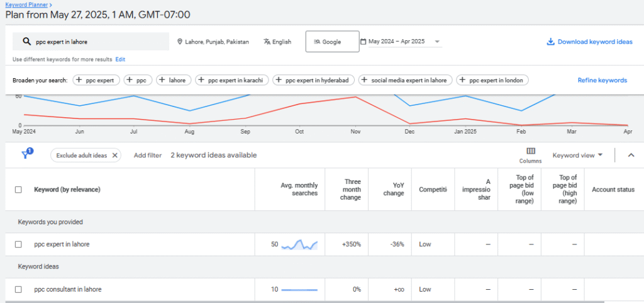This screenshot has width=644, height=303.
Task: Click the search magnifier icon
Action: tap(26, 42)
